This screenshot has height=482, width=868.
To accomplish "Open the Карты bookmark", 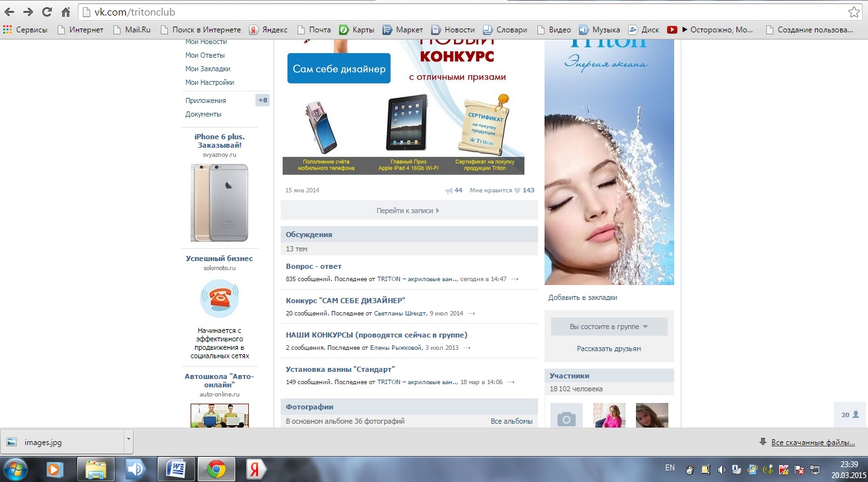I will point(357,30).
